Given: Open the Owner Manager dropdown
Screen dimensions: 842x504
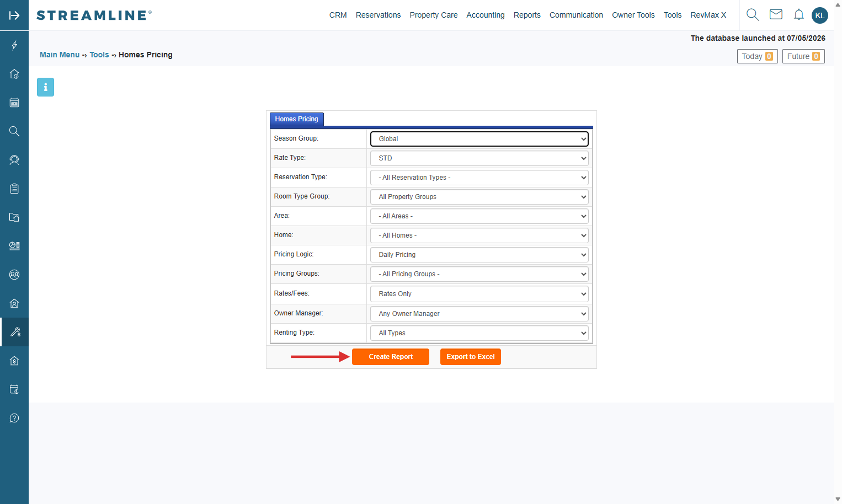Looking at the screenshot, I should (479, 314).
